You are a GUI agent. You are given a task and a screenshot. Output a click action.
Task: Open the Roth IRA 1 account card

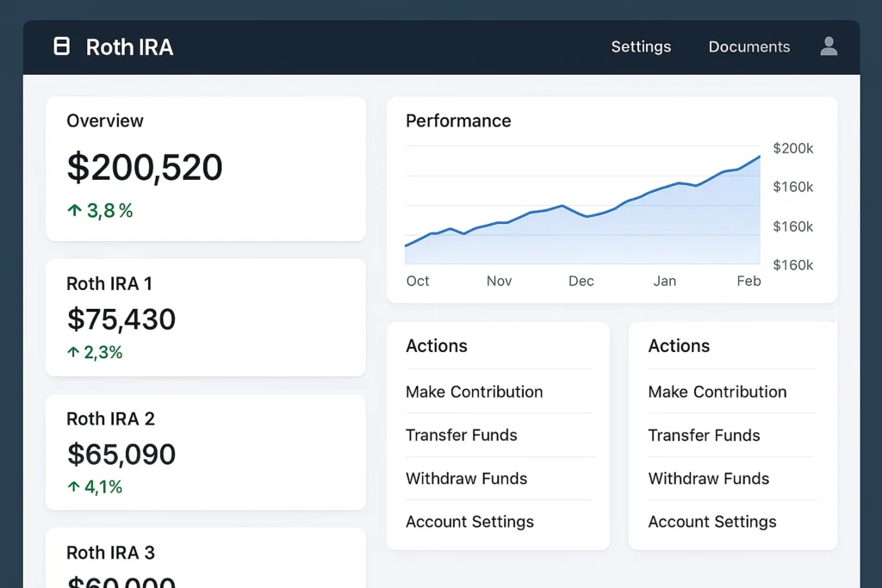205,317
